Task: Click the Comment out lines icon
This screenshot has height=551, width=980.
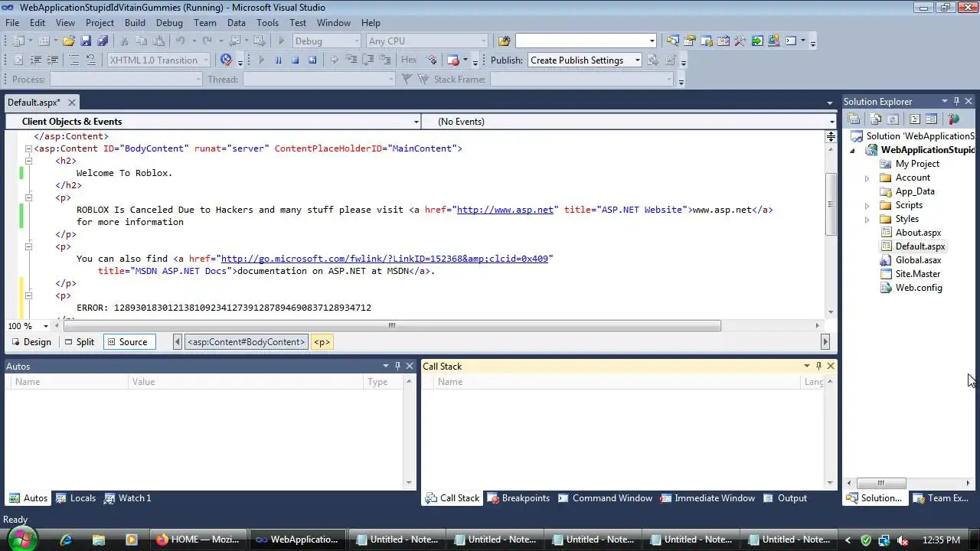Action: 74,60
